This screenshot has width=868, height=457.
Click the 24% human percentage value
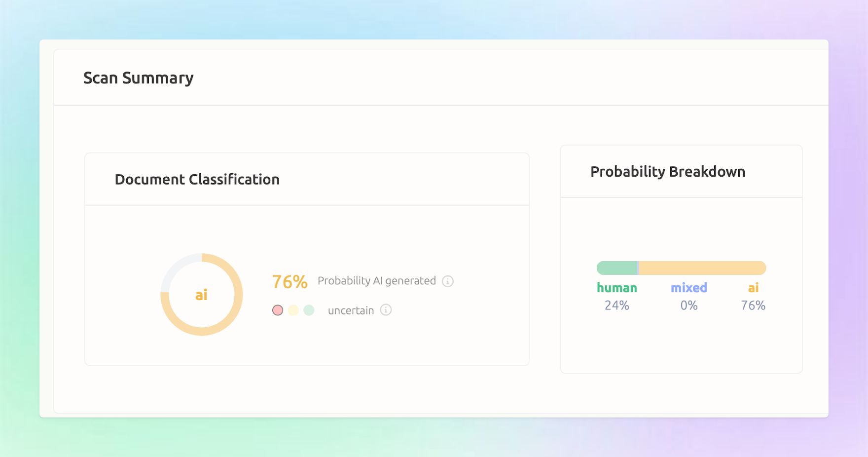(x=617, y=305)
